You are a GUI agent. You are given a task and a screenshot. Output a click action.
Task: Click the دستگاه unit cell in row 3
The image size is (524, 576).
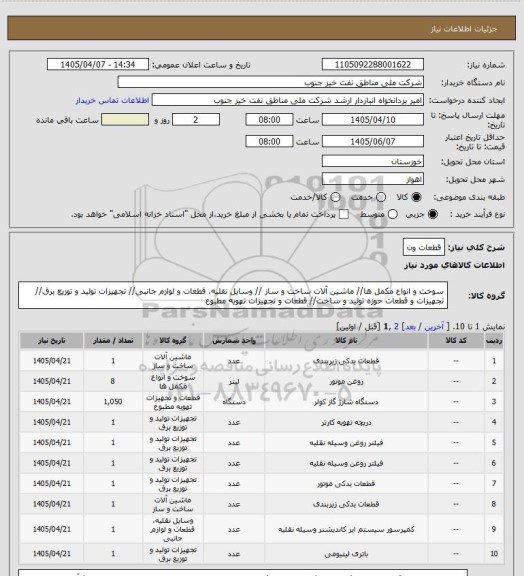(x=234, y=402)
